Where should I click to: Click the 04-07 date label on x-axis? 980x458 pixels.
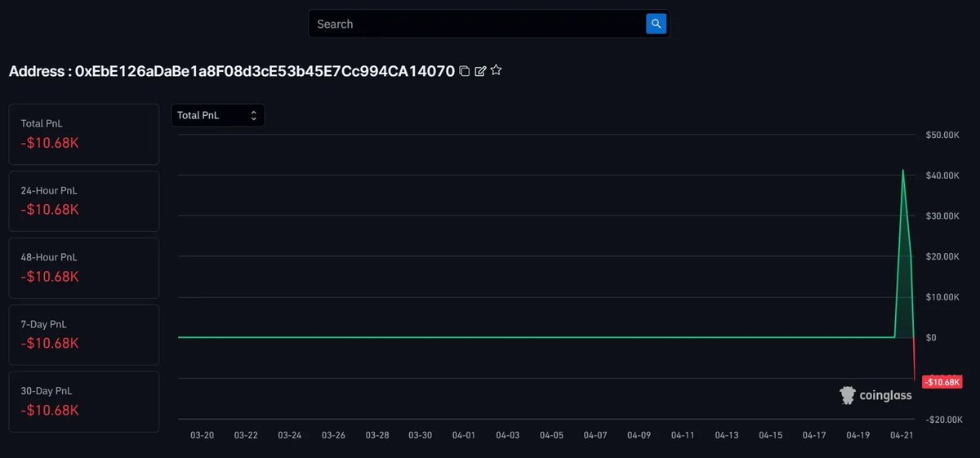(x=595, y=435)
